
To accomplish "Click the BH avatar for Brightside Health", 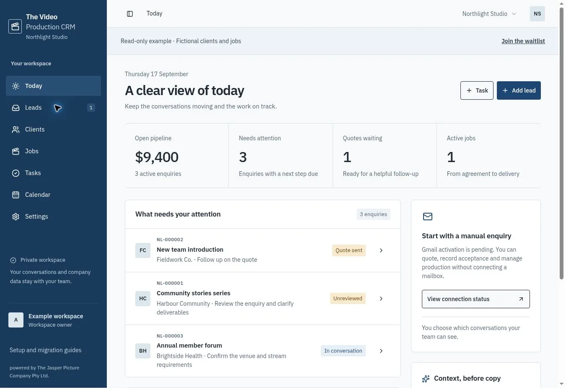I will [143, 351].
